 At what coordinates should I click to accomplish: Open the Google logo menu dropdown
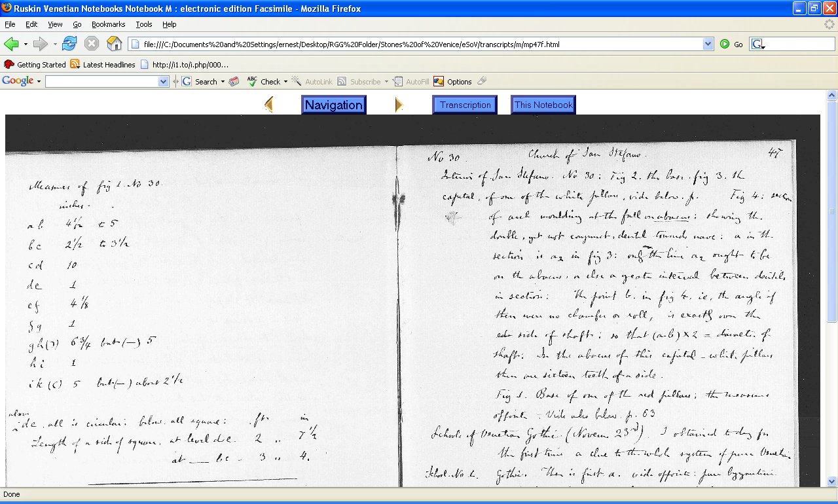coord(39,81)
